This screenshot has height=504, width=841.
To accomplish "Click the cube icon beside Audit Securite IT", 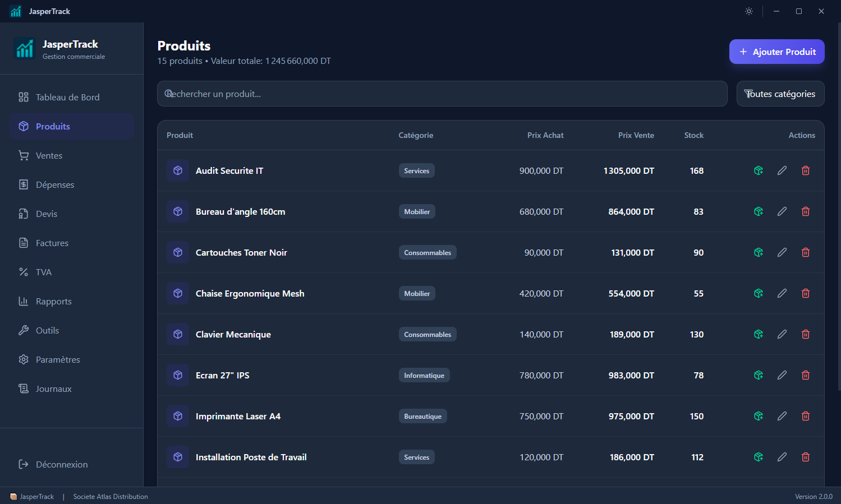I will point(178,170).
